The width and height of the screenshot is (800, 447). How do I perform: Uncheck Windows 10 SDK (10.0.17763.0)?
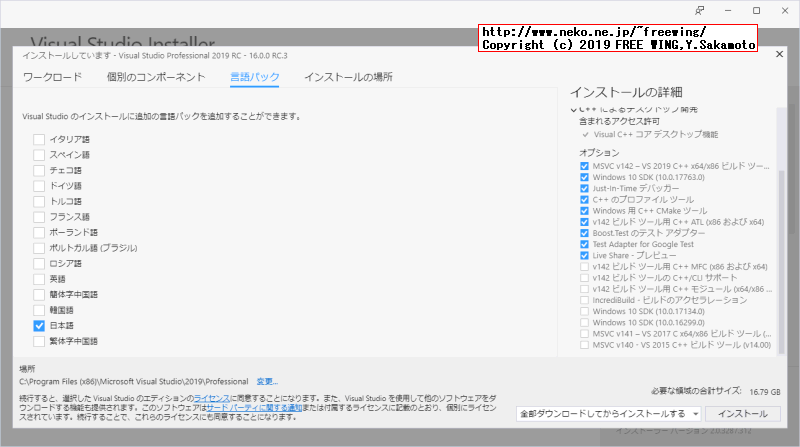[x=584, y=177]
